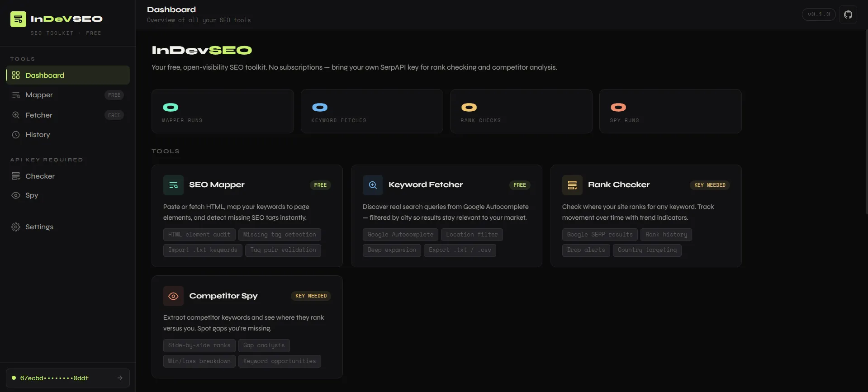Click the Spy Runs stat card label

point(624,120)
